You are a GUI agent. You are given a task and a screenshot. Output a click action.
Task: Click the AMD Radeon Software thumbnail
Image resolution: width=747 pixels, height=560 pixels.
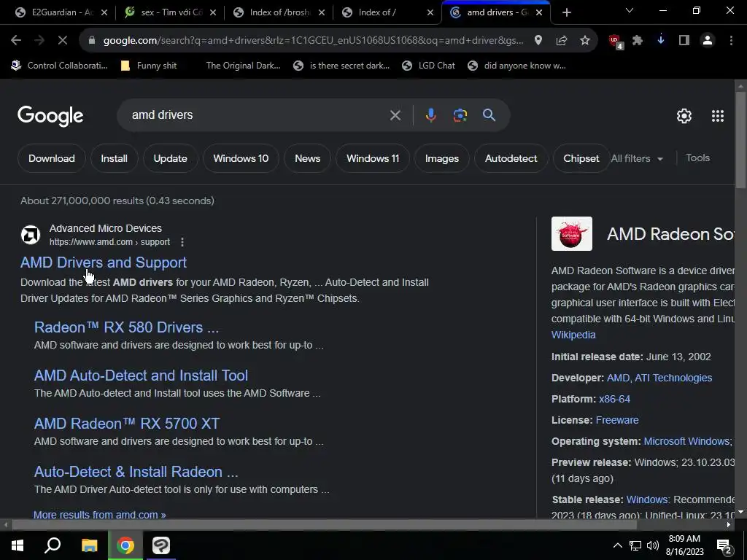point(572,234)
